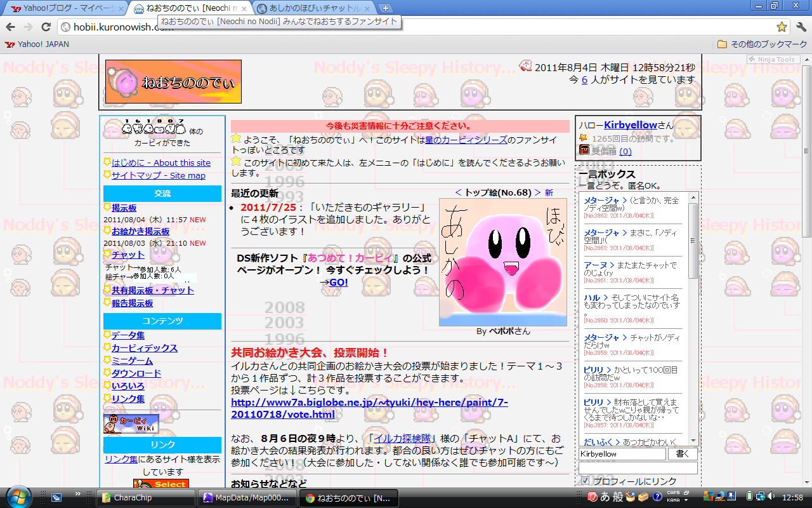Click the ハル commenter name

[592, 297]
